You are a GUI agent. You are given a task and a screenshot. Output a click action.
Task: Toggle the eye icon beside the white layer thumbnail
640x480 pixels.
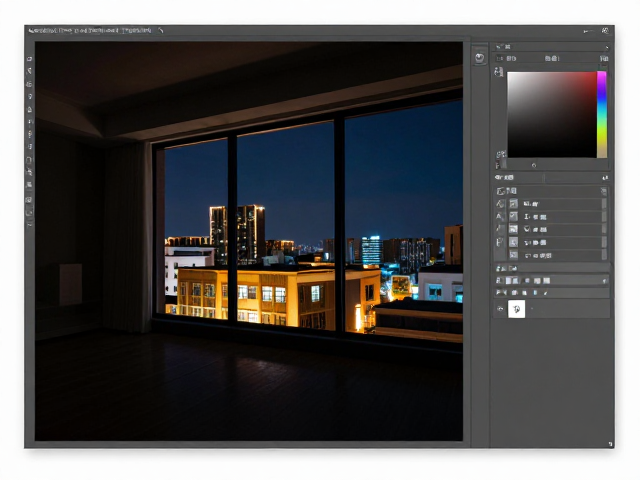500,309
